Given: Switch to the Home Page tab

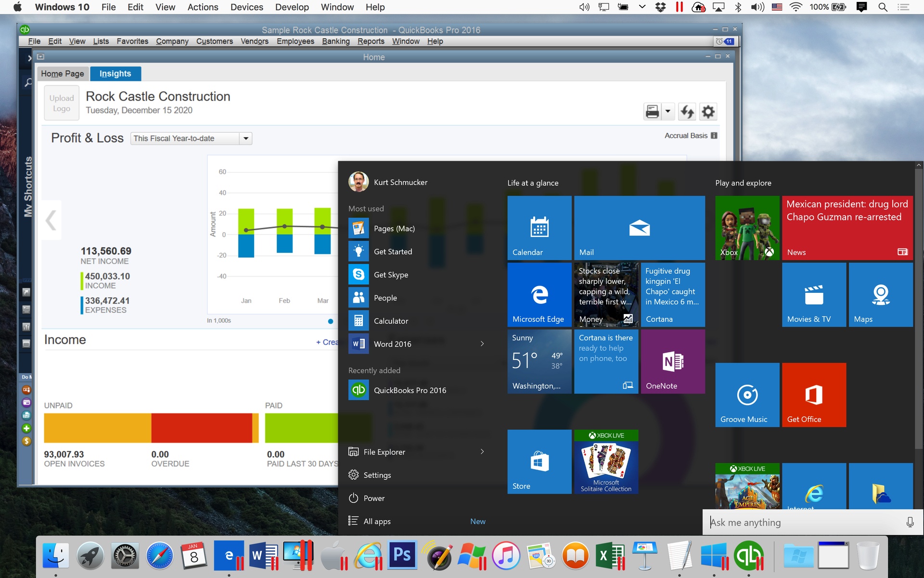Looking at the screenshot, I should tap(63, 74).
